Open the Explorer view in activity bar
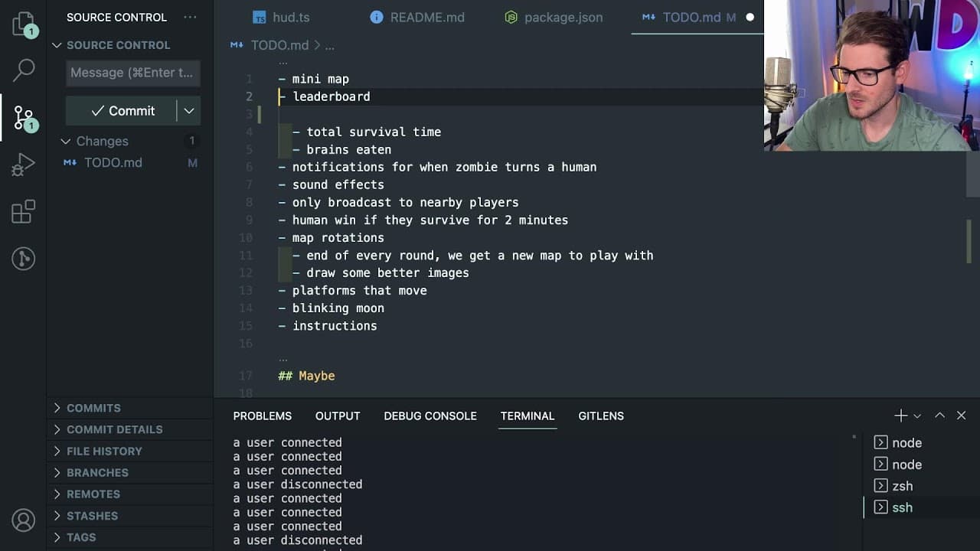980x551 pixels. pos(24,24)
